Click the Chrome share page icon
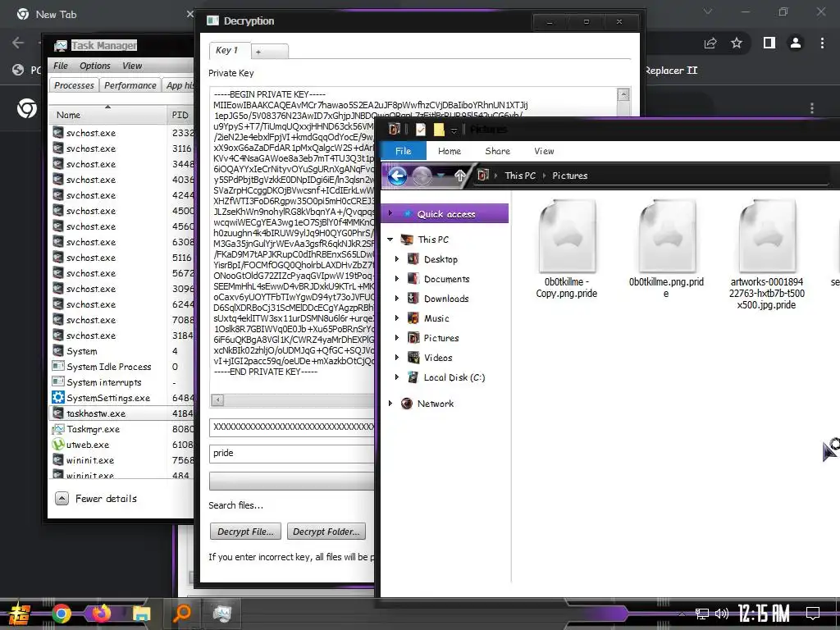This screenshot has width=840, height=630. (710, 43)
